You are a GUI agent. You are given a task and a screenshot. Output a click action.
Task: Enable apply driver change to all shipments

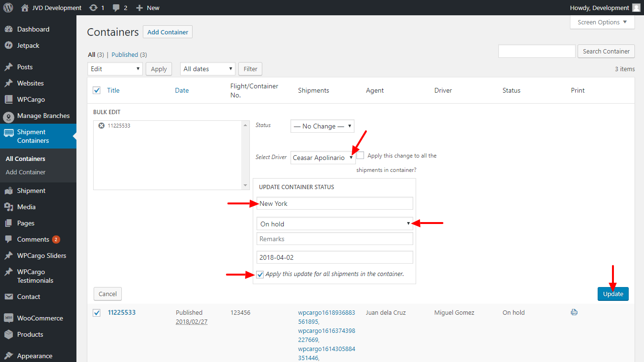(x=361, y=155)
